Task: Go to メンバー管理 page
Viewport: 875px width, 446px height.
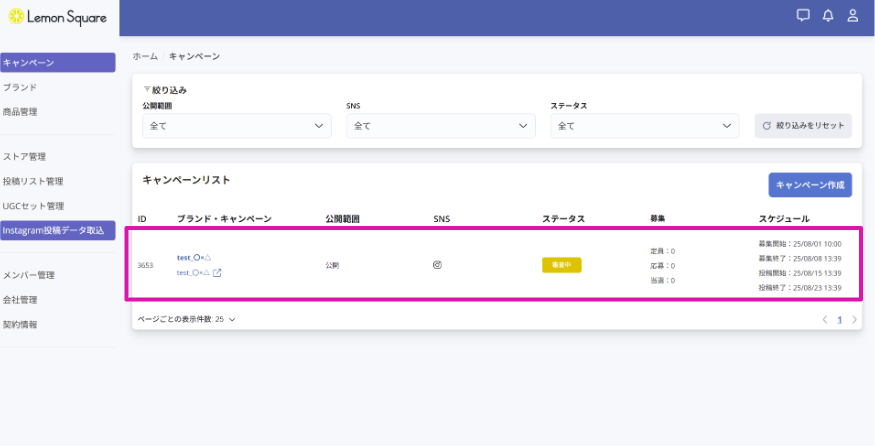Action: [29, 275]
